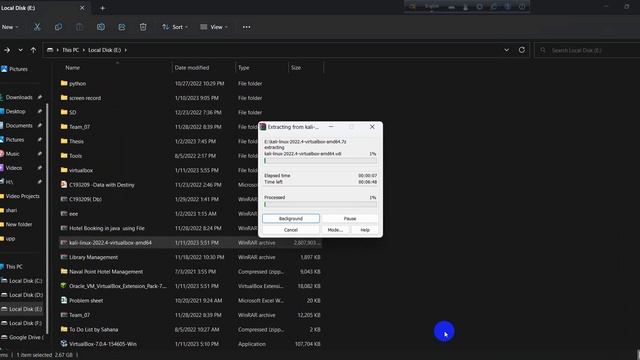Open Videos in sidebar
The width and height of the screenshot is (640, 360).
pos(13,168)
